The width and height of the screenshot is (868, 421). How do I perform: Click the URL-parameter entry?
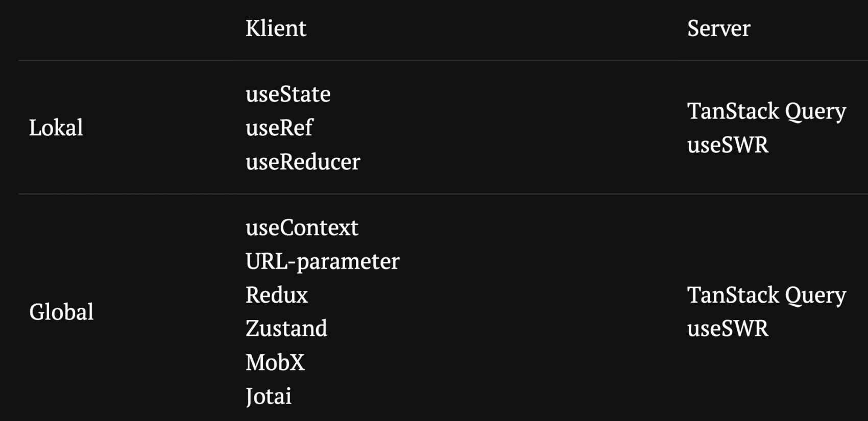(322, 261)
